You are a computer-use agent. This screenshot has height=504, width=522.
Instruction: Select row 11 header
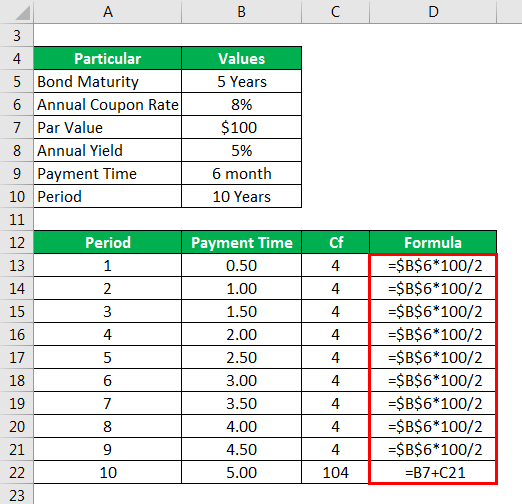coord(17,219)
